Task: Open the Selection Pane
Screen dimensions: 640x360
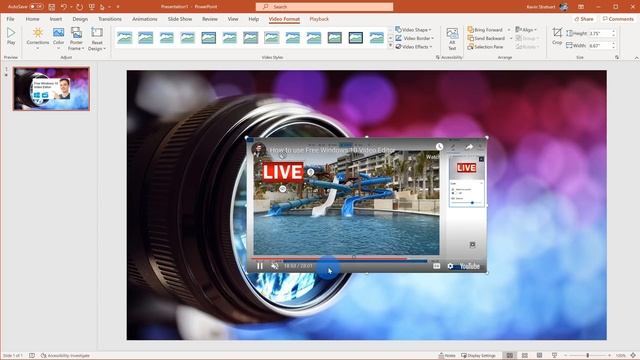Action: [485, 47]
